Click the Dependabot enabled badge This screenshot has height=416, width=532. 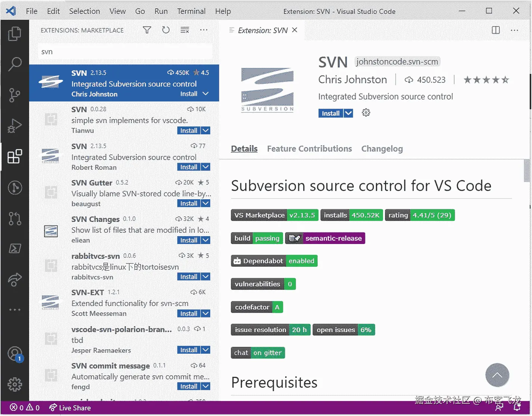pyautogui.click(x=274, y=261)
